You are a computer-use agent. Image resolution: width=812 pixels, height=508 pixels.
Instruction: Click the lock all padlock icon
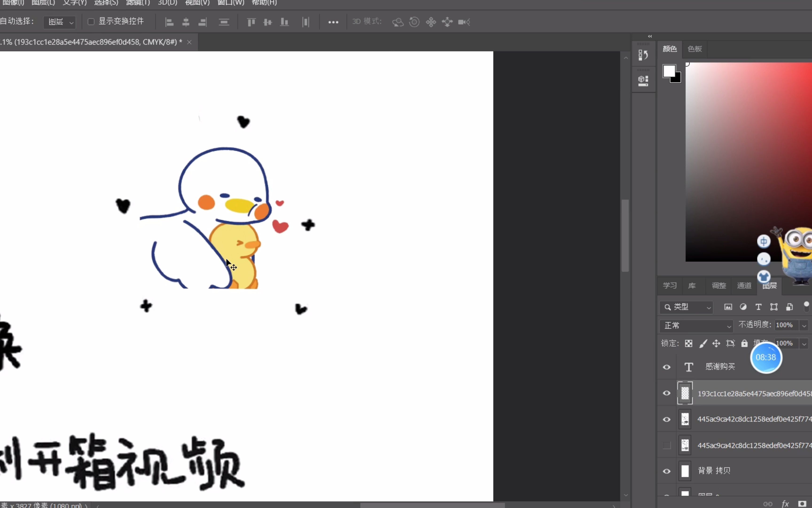(744, 343)
